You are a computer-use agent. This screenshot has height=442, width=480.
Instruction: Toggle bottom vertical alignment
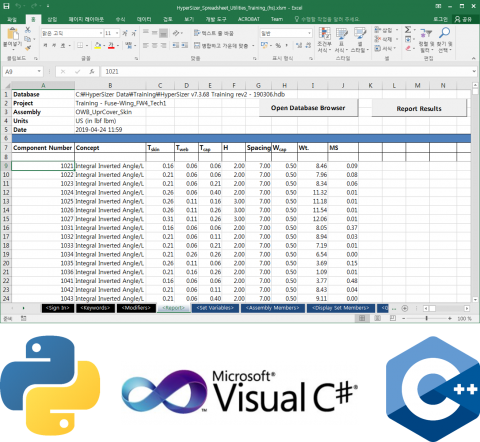click(x=163, y=33)
